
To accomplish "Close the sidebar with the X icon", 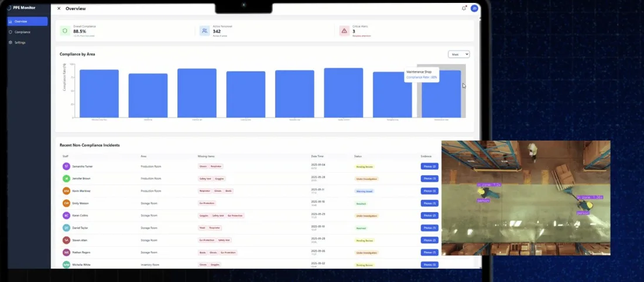I will pos(59,8).
